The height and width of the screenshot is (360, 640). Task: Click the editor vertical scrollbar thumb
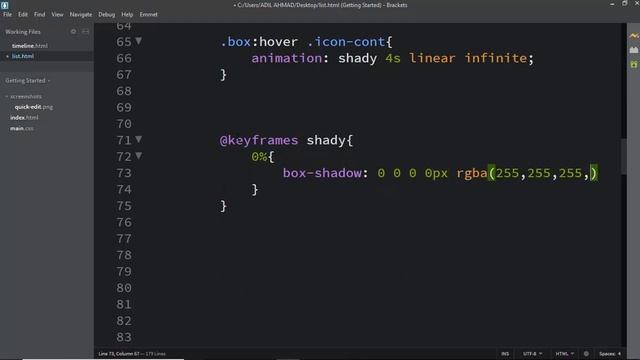623,156
